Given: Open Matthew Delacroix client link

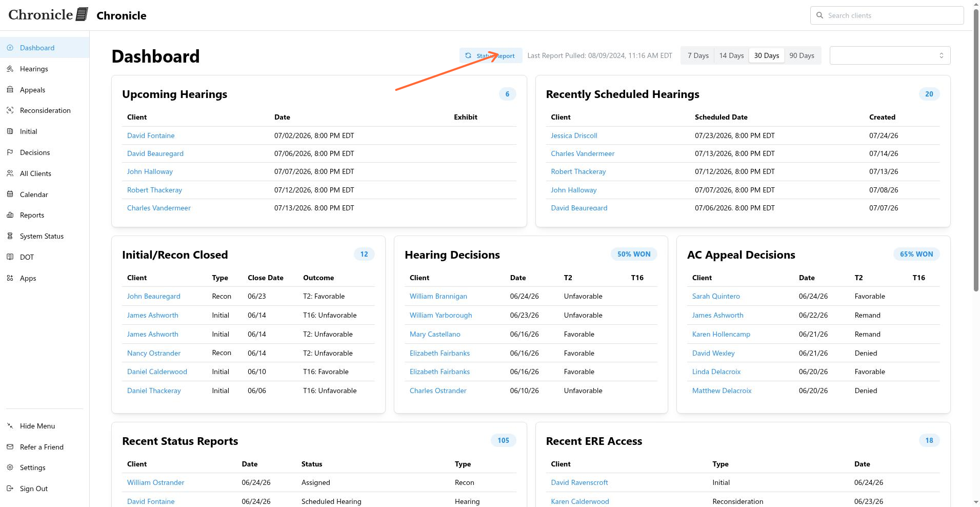Looking at the screenshot, I should [722, 391].
